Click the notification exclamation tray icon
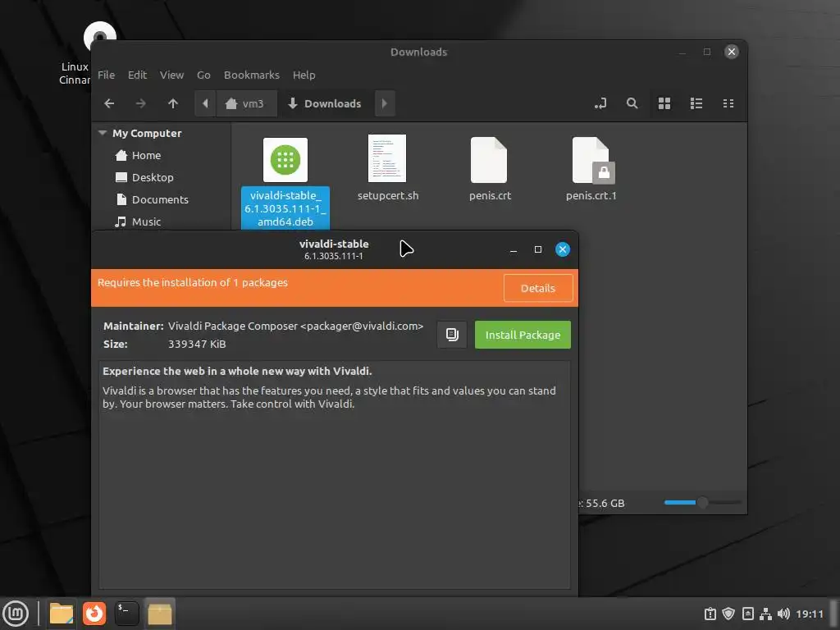Image resolution: width=840 pixels, height=630 pixels. point(710,614)
